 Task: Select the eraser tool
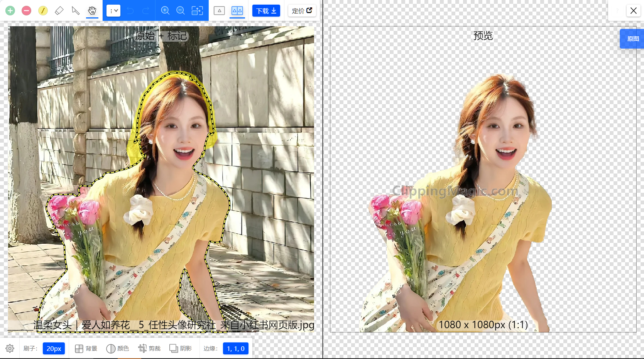[59, 11]
